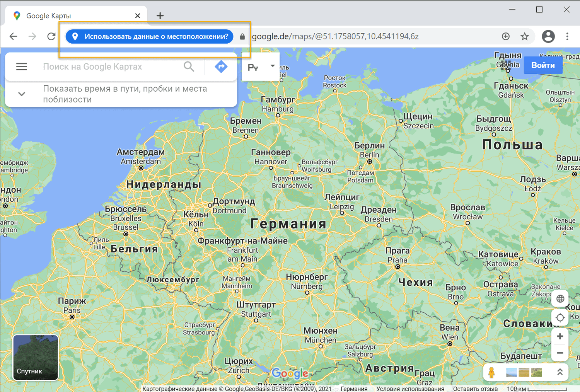The image size is (580, 392).
Task: Zoom in on the map
Action: (560, 336)
